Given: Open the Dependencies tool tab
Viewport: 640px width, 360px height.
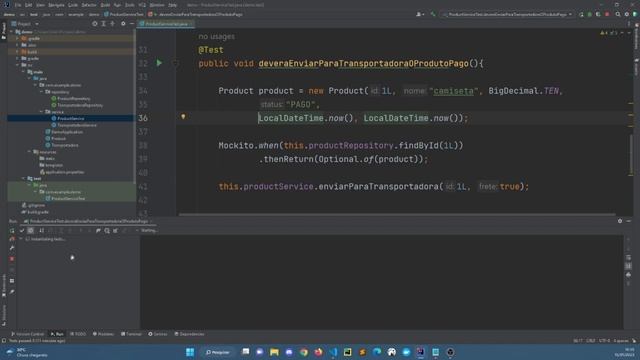Looking at the screenshot, I should (x=189, y=334).
